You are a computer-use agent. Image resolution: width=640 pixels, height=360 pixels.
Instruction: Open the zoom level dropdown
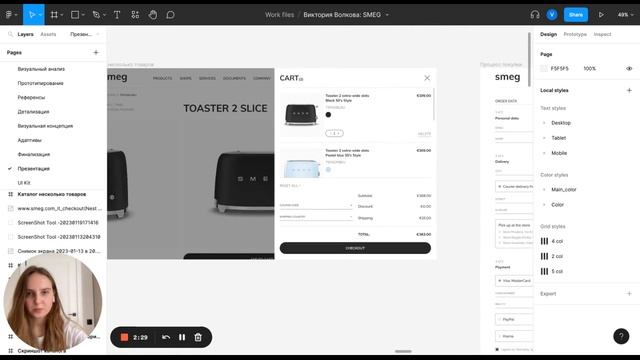625,15
